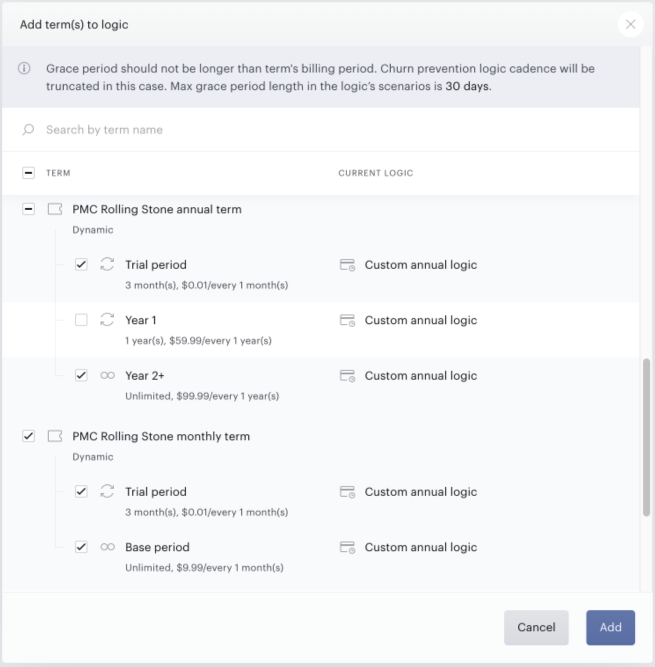Viewport: 655px width, 667px height.
Task: Click the search magnifier icon
Action: pyautogui.click(x=28, y=129)
